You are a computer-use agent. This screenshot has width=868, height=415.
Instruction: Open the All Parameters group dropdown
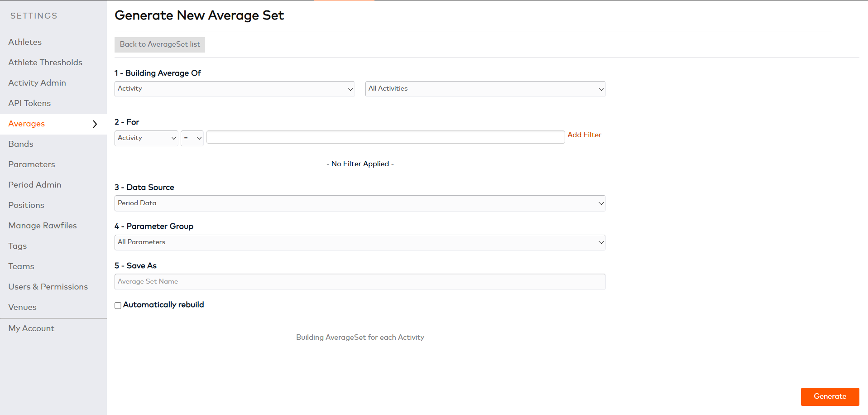(360, 242)
